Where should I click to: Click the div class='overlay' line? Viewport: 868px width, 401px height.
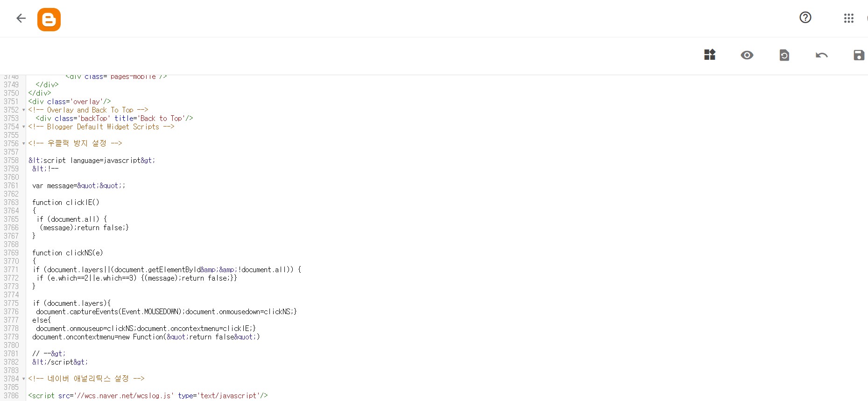70,102
